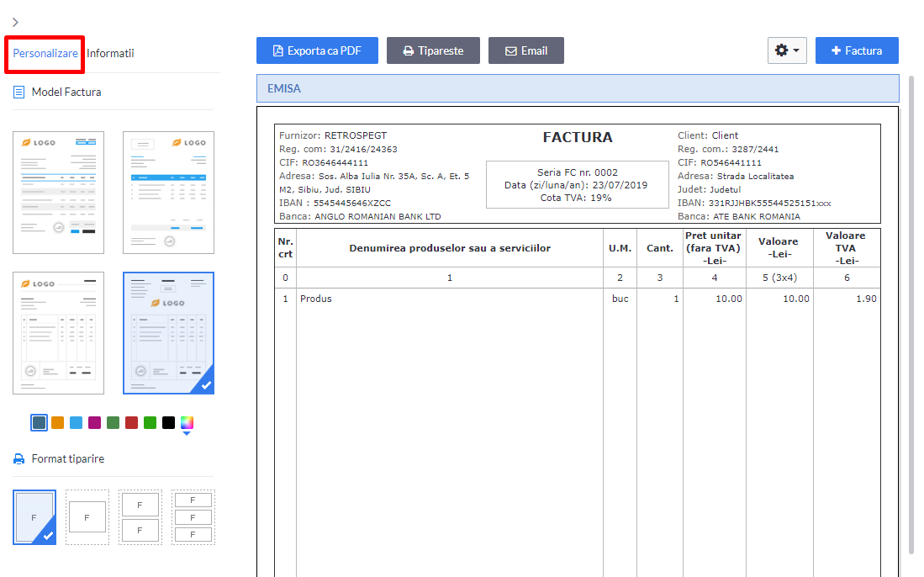Click the Factura button to create new invoice
This screenshot has width=924, height=577.
[857, 50]
